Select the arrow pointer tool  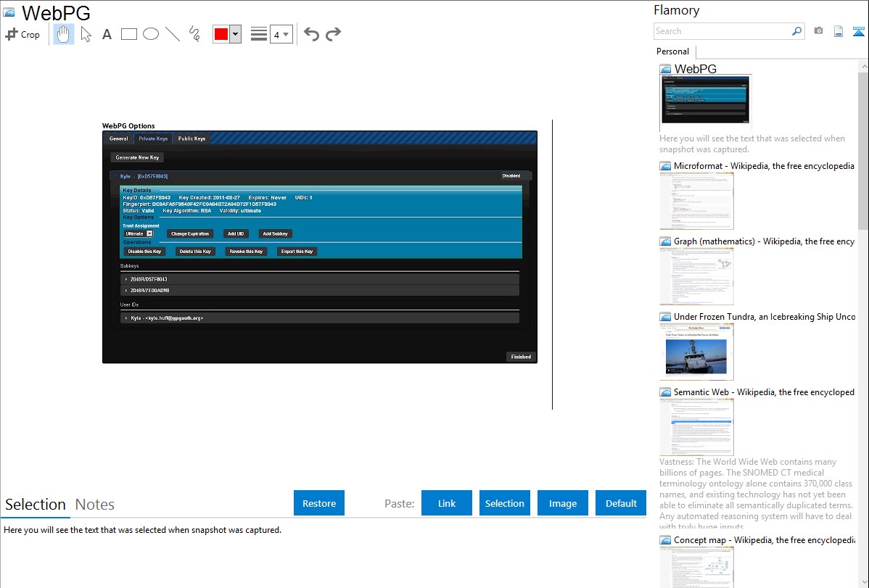86,34
